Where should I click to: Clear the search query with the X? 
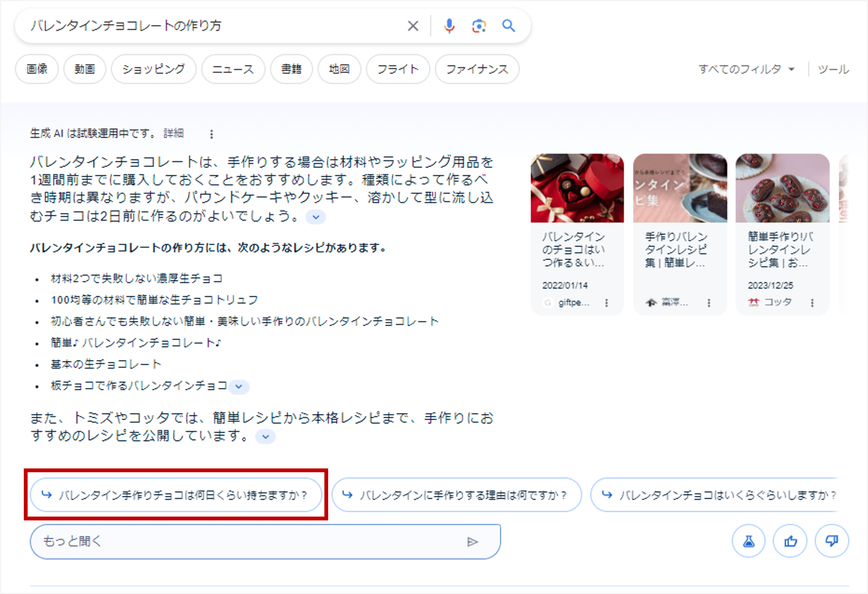point(412,25)
